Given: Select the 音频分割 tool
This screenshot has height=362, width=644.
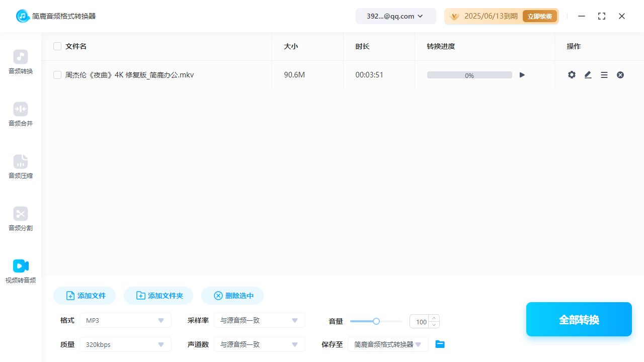Looking at the screenshot, I should pos(20,219).
